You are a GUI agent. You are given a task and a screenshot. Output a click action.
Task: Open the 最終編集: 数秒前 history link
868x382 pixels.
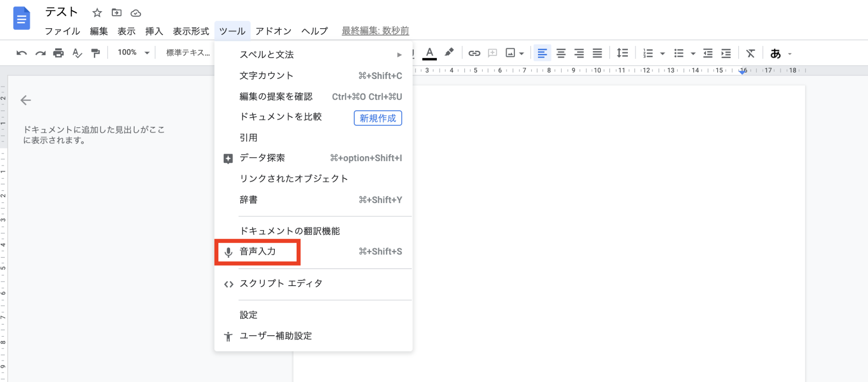[x=376, y=31]
